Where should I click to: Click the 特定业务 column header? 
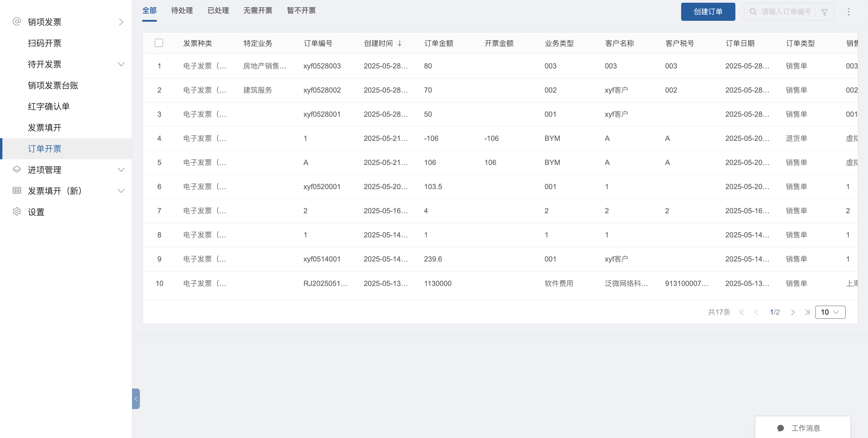pos(258,43)
